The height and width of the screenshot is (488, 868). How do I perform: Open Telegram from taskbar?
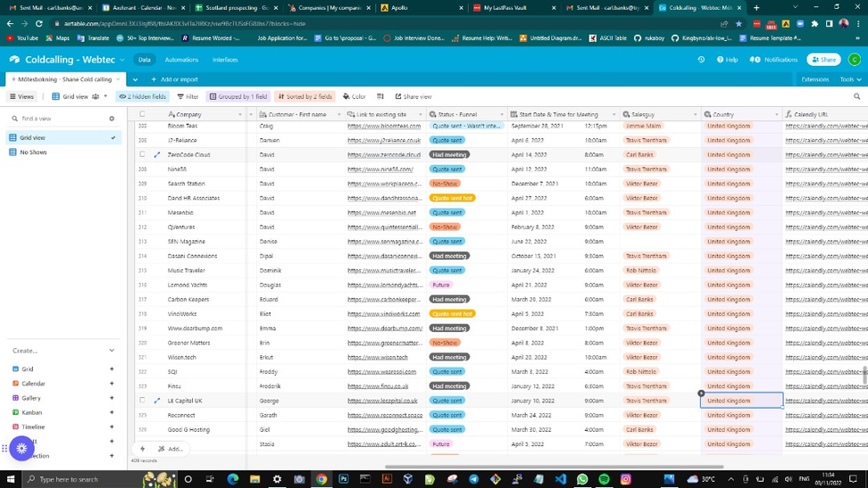click(474, 479)
